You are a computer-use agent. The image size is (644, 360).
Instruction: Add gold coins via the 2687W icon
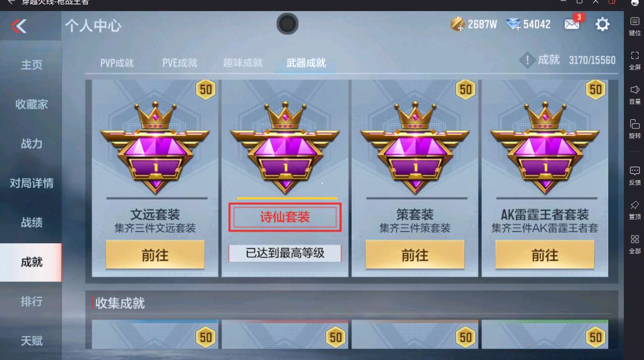coord(458,24)
